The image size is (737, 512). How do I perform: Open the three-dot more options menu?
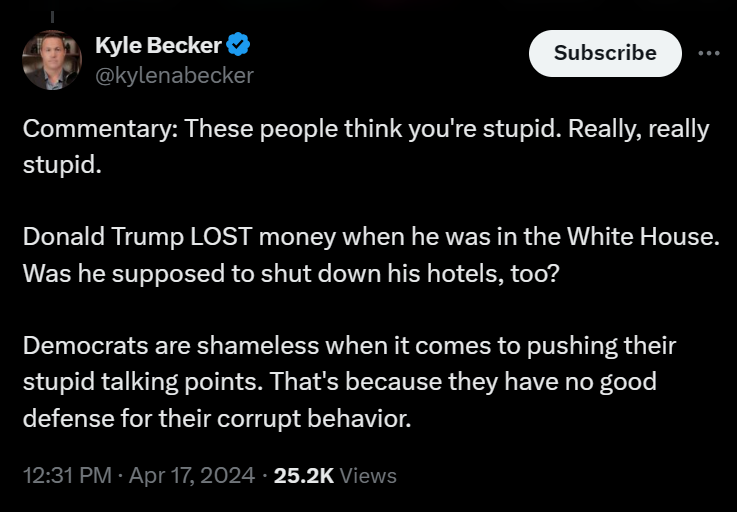point(708,53)
